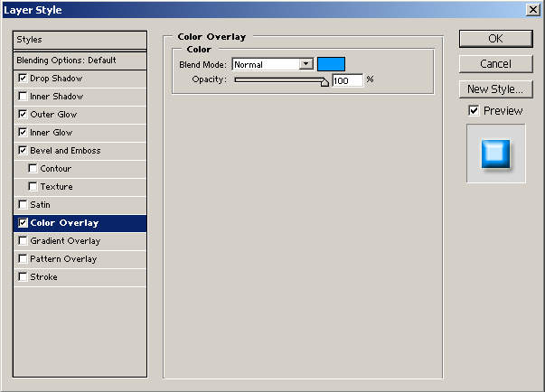Check the Satin checkbox
The width and height of the screenshot is (545, 392).
point(23,204)
